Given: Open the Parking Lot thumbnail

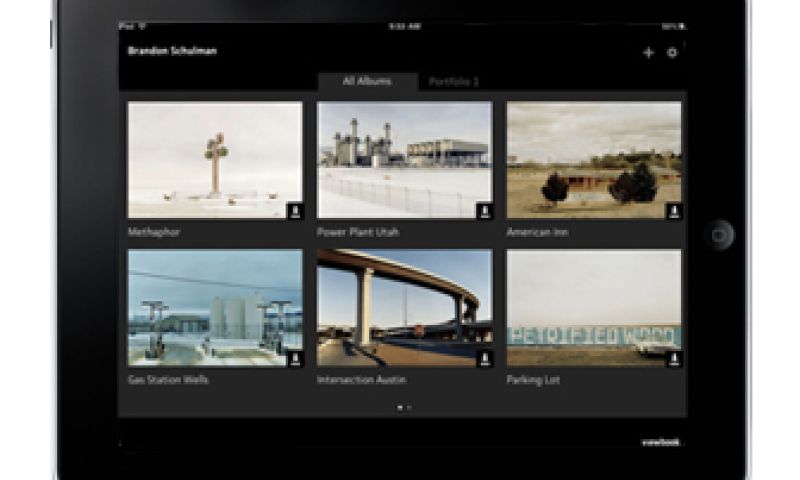Looking at the screenshot, I should coord(594,308).
